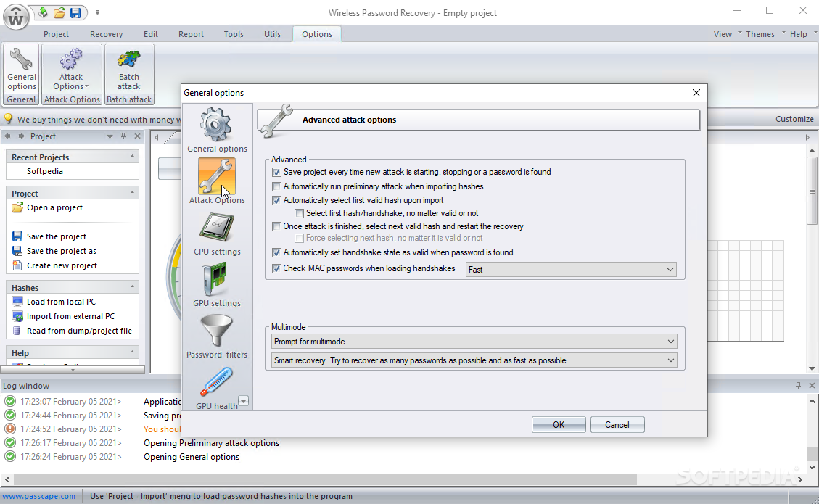Screen dimensions: 819x504
Task: Open the Smart recovery mode dropdown
Action: point(474,360)
